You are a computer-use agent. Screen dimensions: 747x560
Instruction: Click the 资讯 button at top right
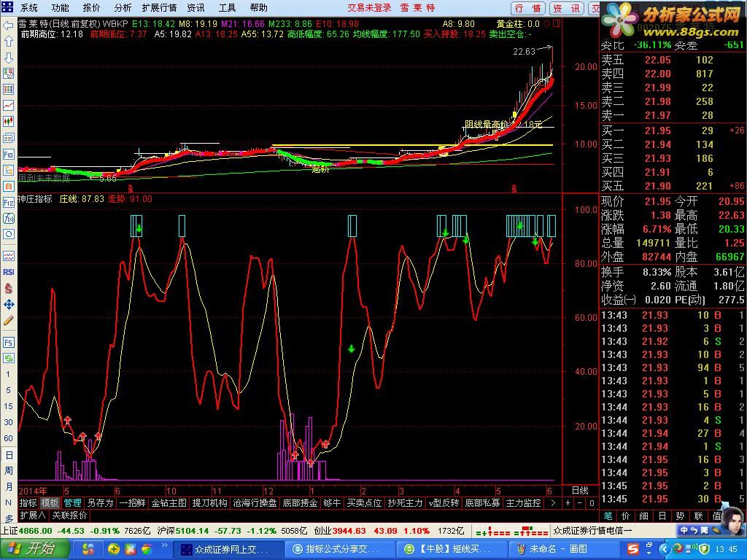click(568, 9)
